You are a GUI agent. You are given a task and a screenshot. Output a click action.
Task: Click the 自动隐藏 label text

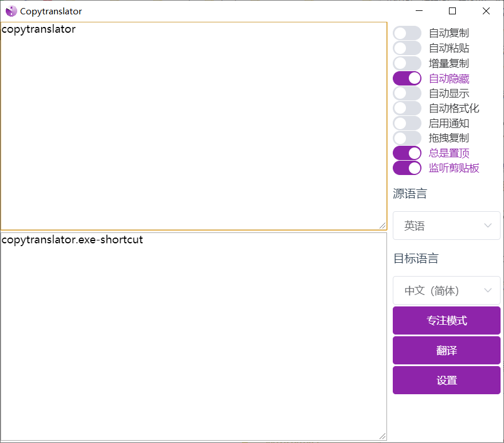(x=449, y=79)
